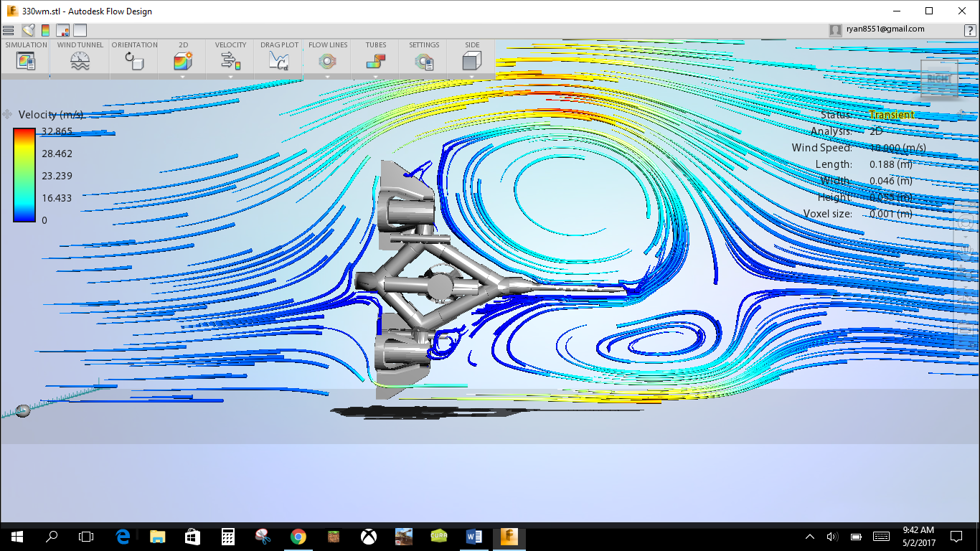Viewport: 980px width, 551px height.
Task: Click the user avatar icon
Action: click(835, 30)
